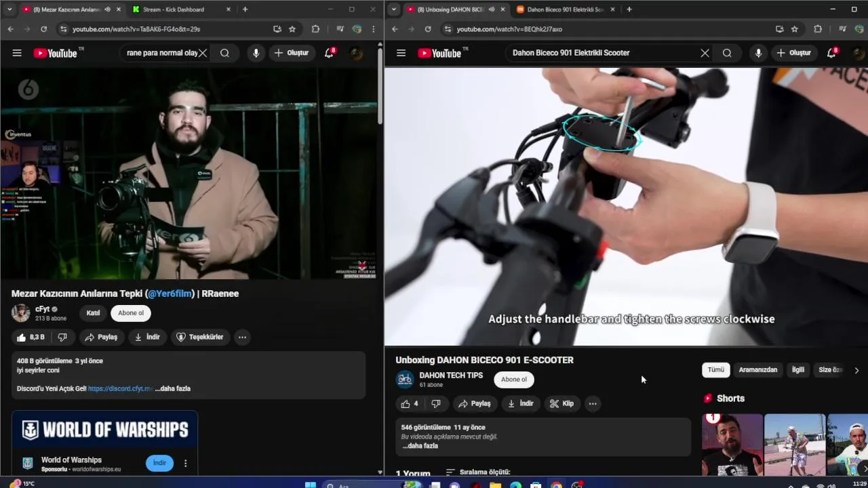Open Windows Start menu on taskbar
868x488 pixels.
pos(311,484)
